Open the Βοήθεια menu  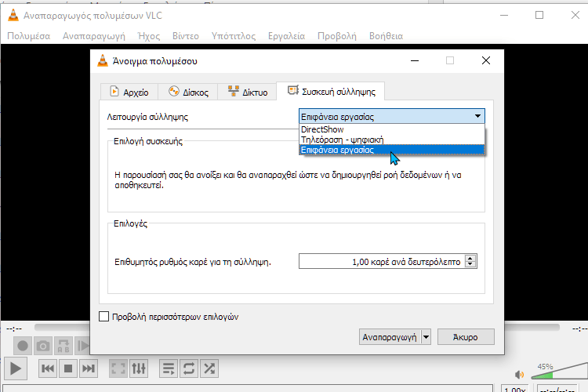(387, 36)
